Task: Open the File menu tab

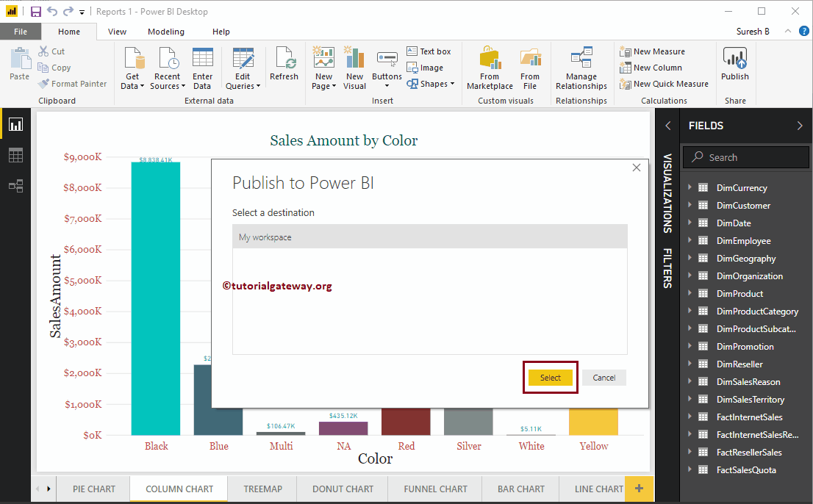Action: (x=21, y=32)
